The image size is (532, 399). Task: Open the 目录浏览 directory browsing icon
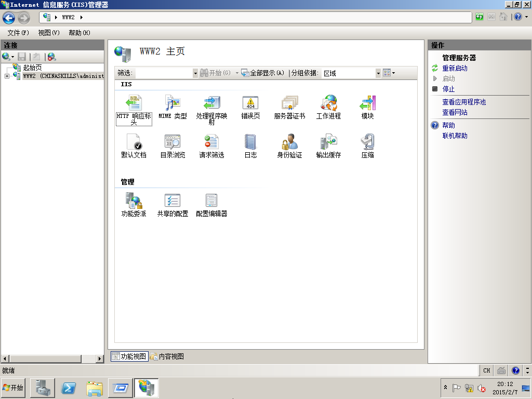click(x=172, y=146)
